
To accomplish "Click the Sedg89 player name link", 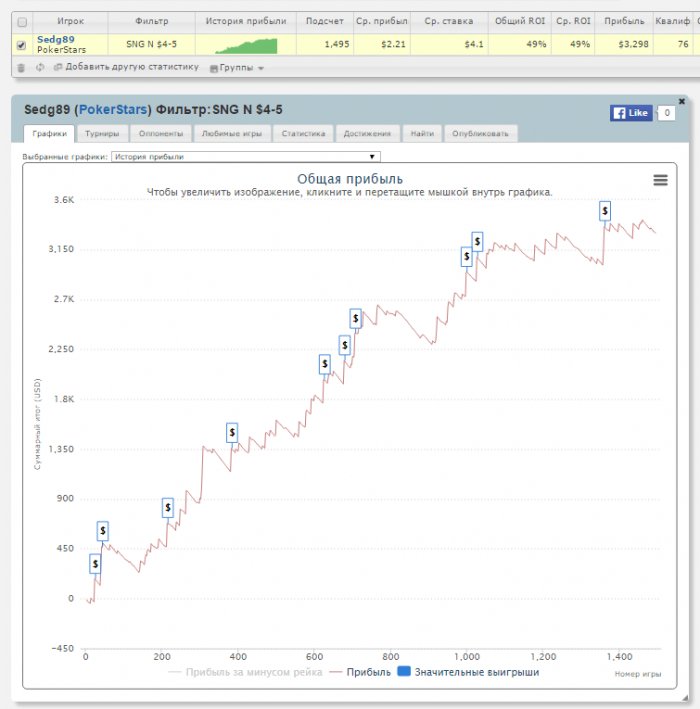I will 56,39.
